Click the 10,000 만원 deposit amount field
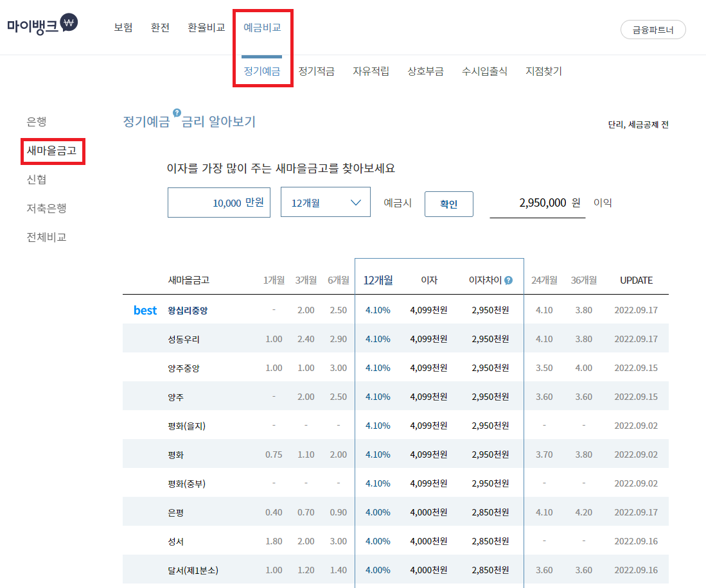The height and width of the screenshot is (588, 706). 219,202
